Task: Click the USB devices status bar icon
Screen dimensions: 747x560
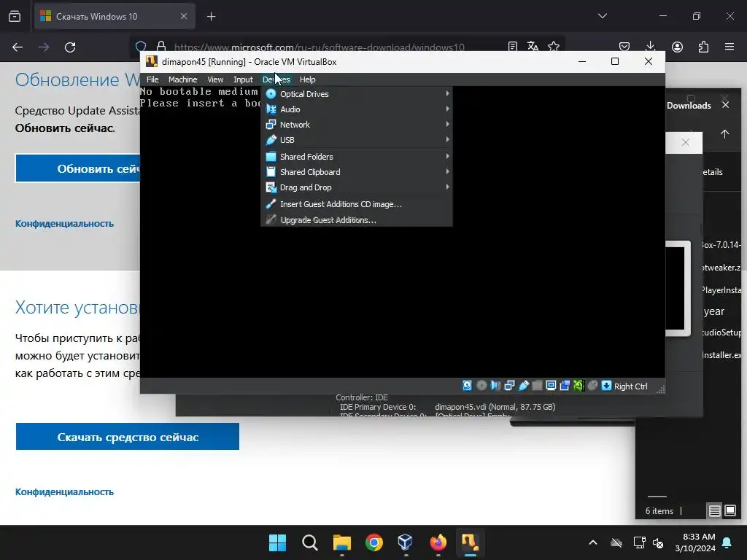Action: click(524, 386)
